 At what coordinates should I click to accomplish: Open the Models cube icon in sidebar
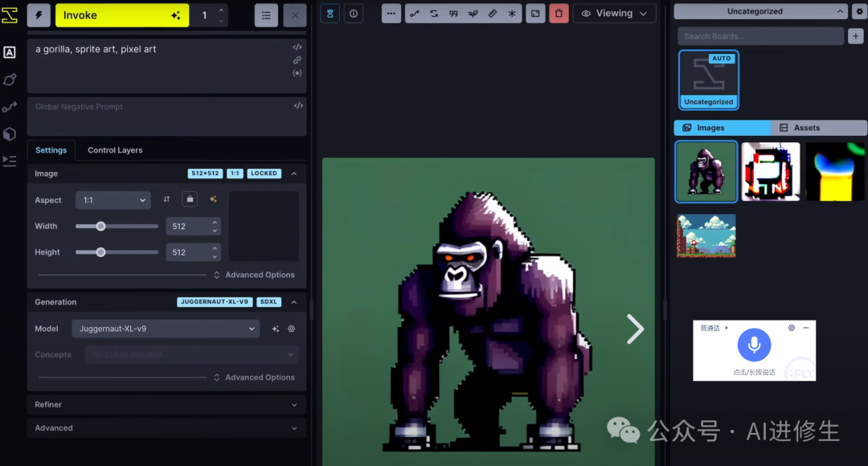click(x=10, y=134)
